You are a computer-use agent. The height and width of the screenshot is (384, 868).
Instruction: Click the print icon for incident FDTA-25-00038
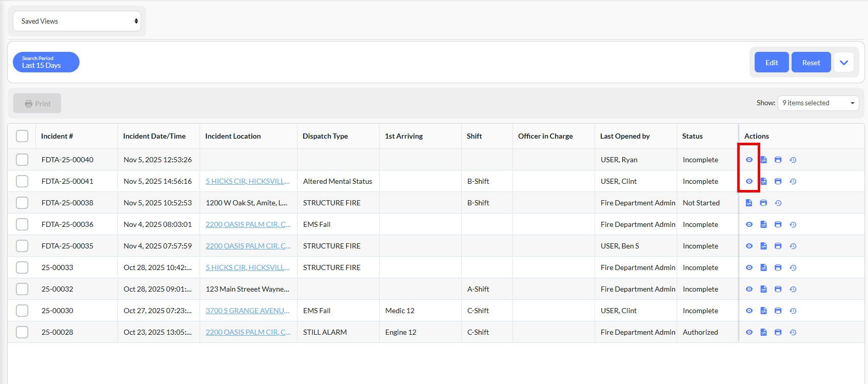tap(763, 203)
